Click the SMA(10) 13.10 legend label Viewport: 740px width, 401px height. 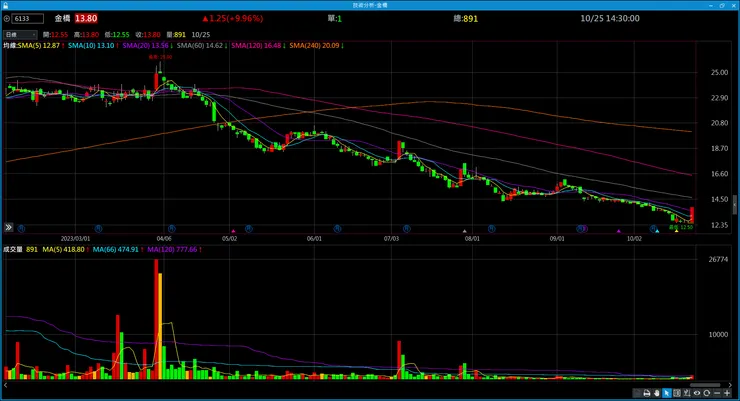click(x=91, y=46)
